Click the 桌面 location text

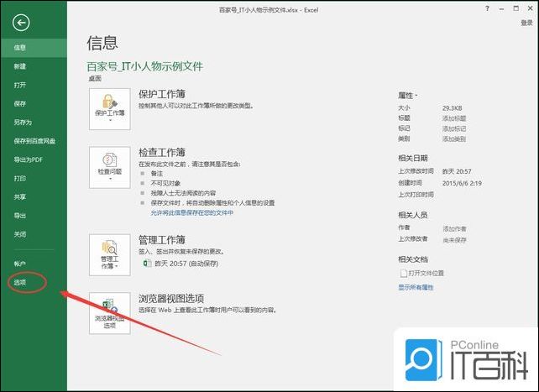pos(95,78)
